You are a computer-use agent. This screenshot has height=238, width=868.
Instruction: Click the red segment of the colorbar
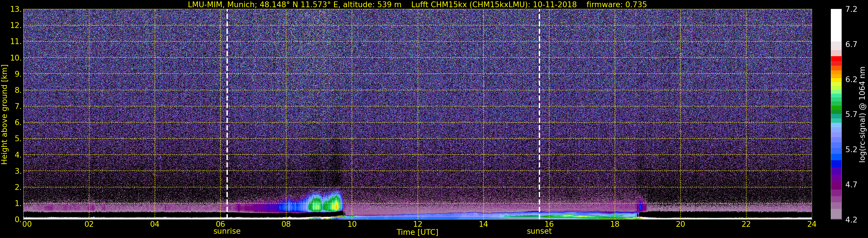click(x=836, y=59)
